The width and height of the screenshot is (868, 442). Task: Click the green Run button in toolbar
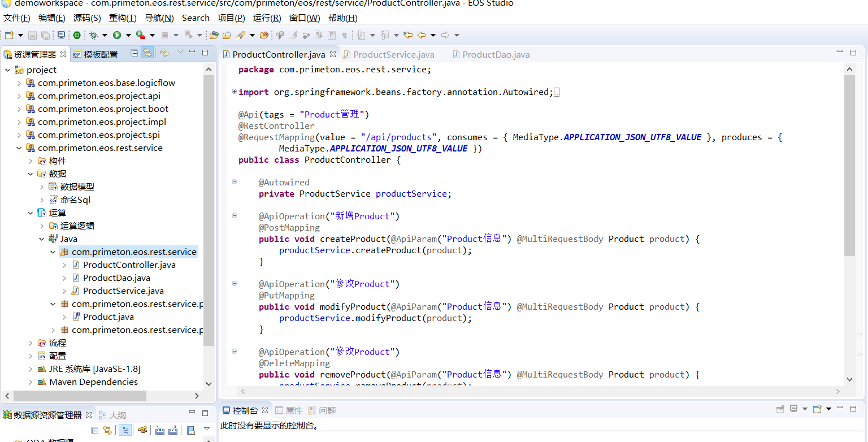coord(117,35)
